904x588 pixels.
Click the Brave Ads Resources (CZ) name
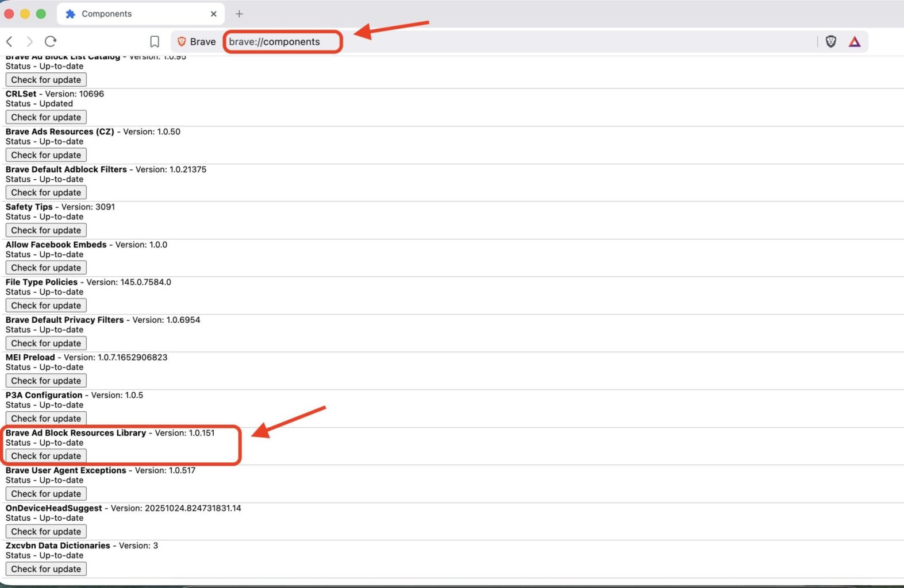pos(60,131)
